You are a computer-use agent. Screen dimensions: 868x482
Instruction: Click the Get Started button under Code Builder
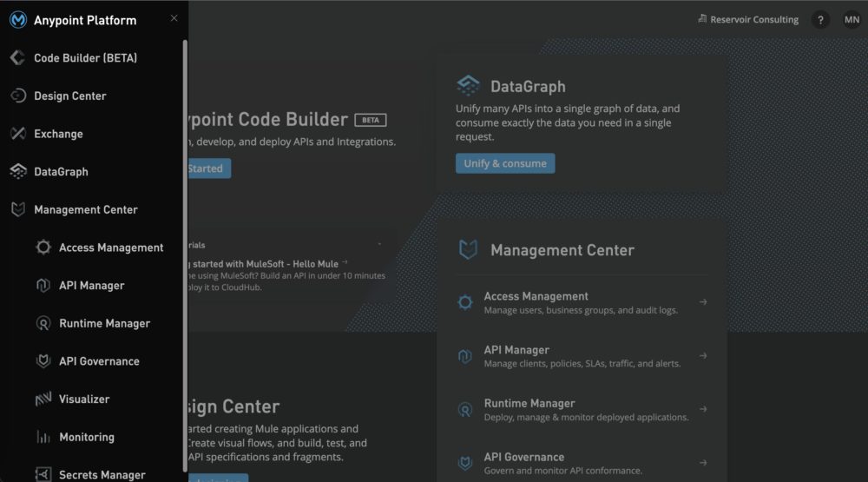(x=208, y=168)
